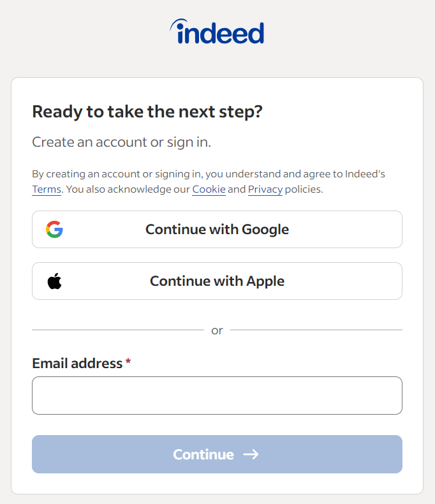Open the Cookie policy link
This screenshot has width=435, height=504.
209,189
